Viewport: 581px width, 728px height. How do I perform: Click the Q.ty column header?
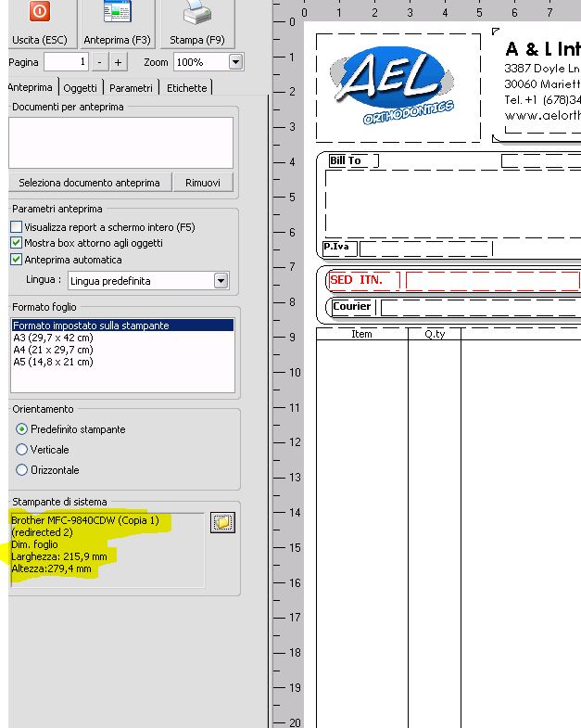[x=435, y=334]
